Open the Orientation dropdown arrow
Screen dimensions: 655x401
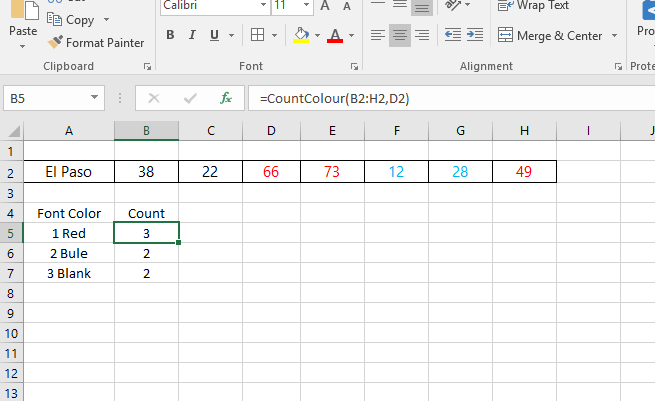coord(467,5)
